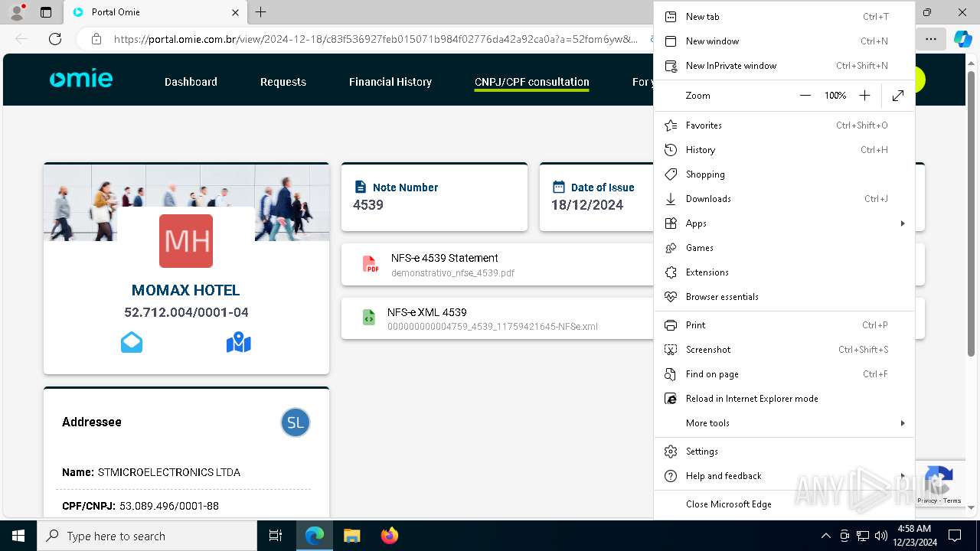Click the URL address bar

click(375, 39)
